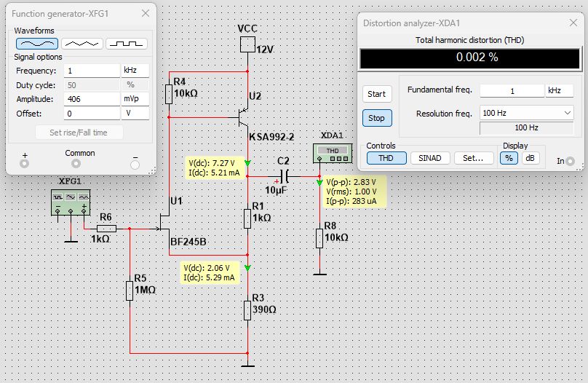Screen dimensions: 588x383
Task: Open the Set... controls dialog
Action: pos(473,158)
